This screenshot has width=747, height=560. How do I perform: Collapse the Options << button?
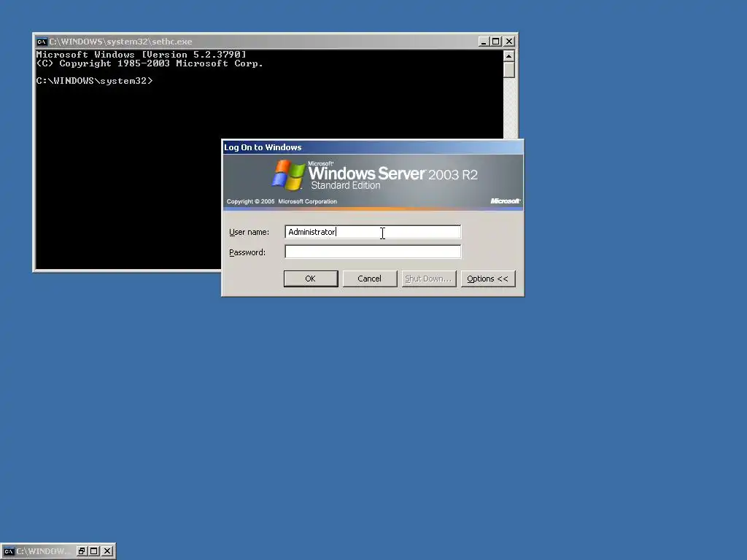pos(488,279)
